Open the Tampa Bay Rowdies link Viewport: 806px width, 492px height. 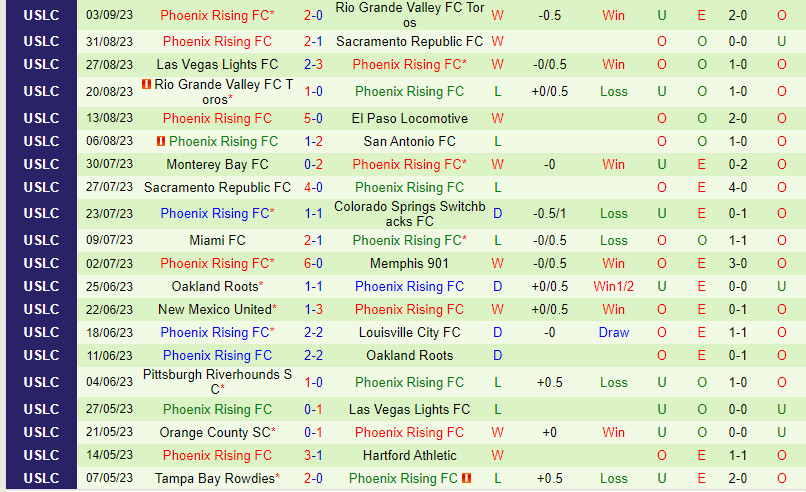click(x=215, y=479)
